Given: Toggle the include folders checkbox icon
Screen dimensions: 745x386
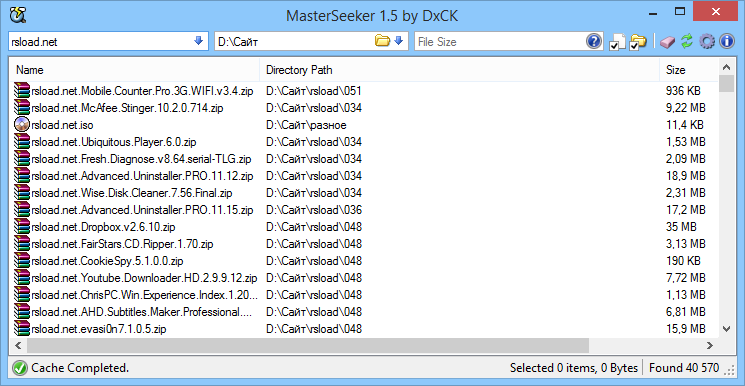Looking at the screenshot, I should (x=638, y=42).
